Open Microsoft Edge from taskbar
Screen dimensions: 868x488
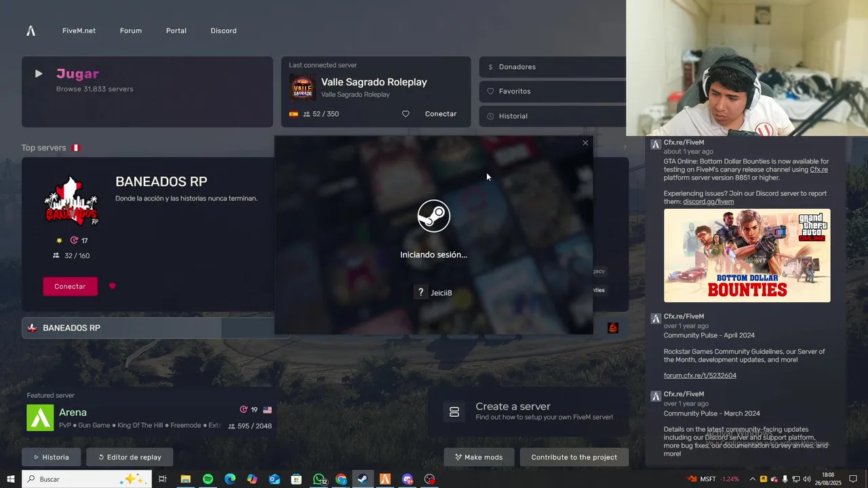pos(230,479)
